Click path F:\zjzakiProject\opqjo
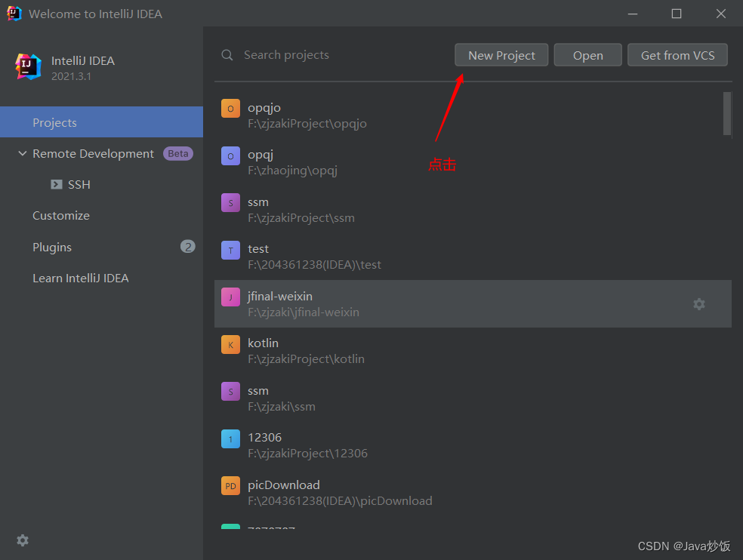Image resolution: width=743 pixels, height=560 pixels. (x=307, y=124)
